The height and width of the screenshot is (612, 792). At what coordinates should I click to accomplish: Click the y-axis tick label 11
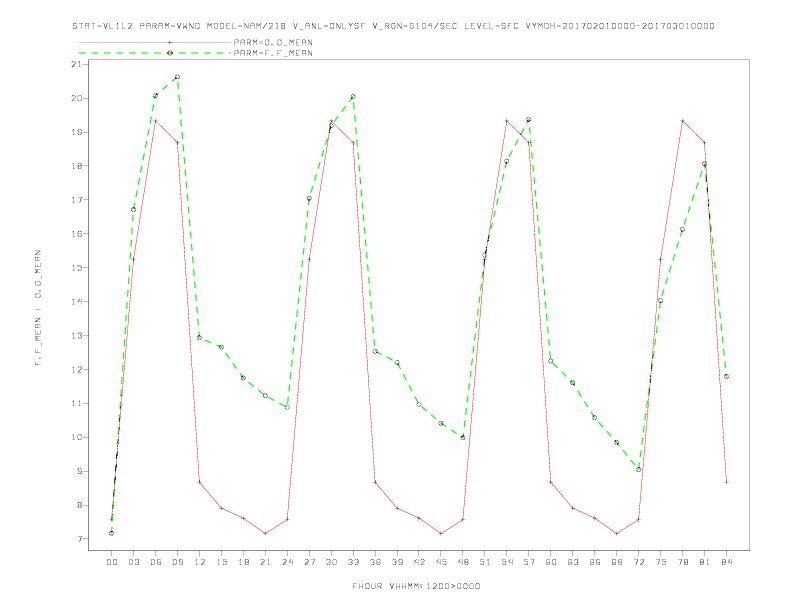point(76,403)
